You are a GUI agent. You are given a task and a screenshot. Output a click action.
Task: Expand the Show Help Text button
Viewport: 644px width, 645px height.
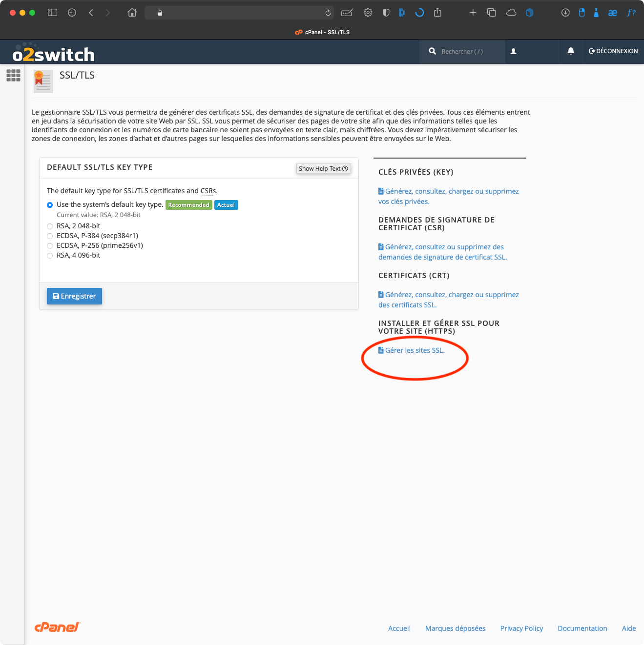(x=323, y=169)
